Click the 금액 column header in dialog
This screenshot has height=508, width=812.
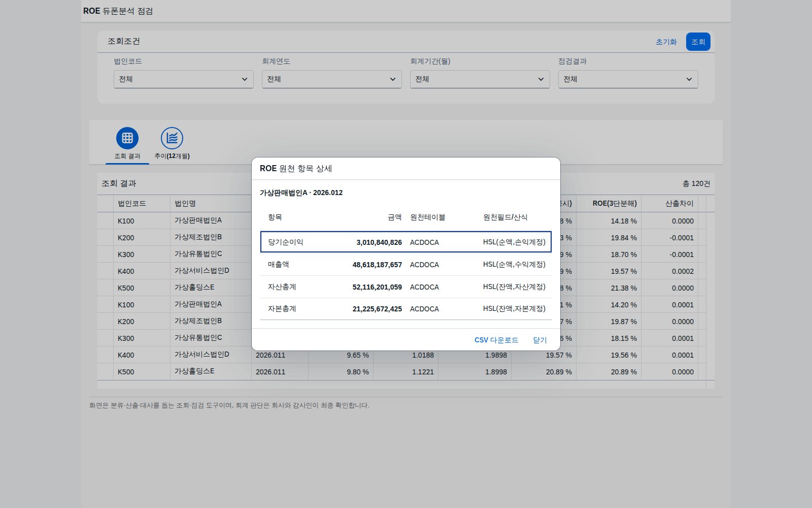(x=395, y=217)
